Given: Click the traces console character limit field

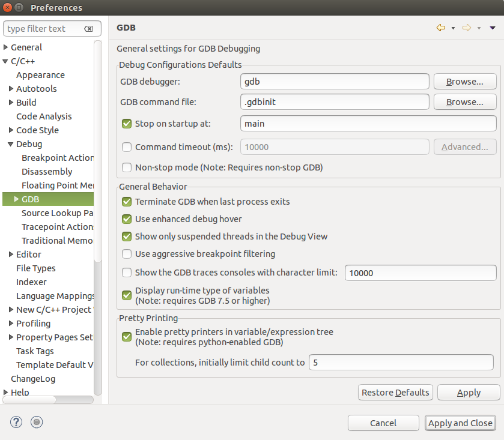Looking at the screenshot, I should (421, 273).
